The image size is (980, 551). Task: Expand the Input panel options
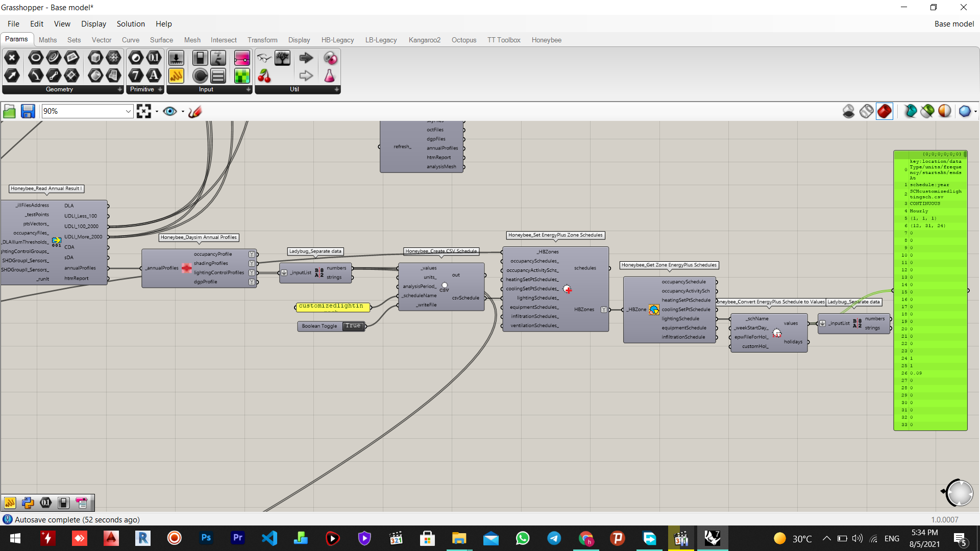249,89
